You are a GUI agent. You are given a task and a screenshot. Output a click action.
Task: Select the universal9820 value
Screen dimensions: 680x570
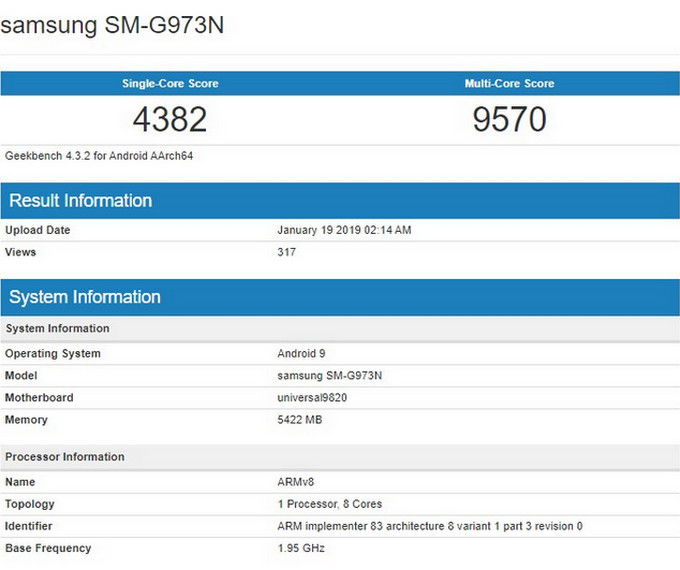click(x=312, y=398)
